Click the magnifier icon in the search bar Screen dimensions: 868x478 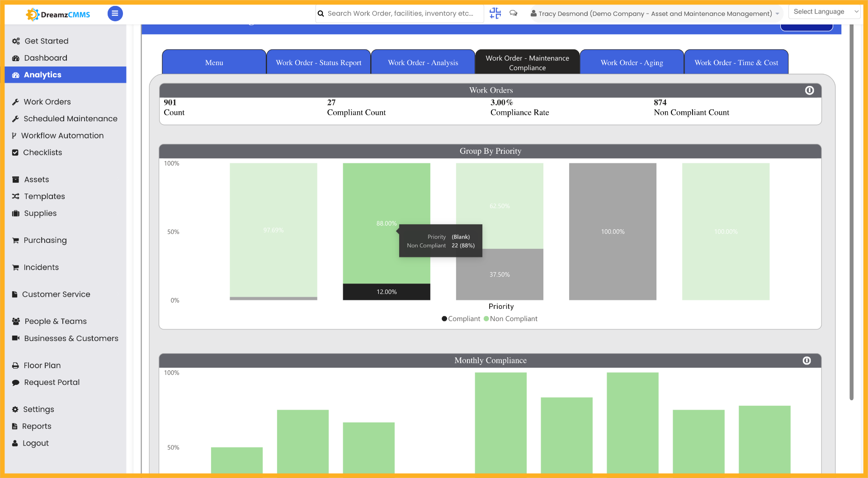coord(321,14)
